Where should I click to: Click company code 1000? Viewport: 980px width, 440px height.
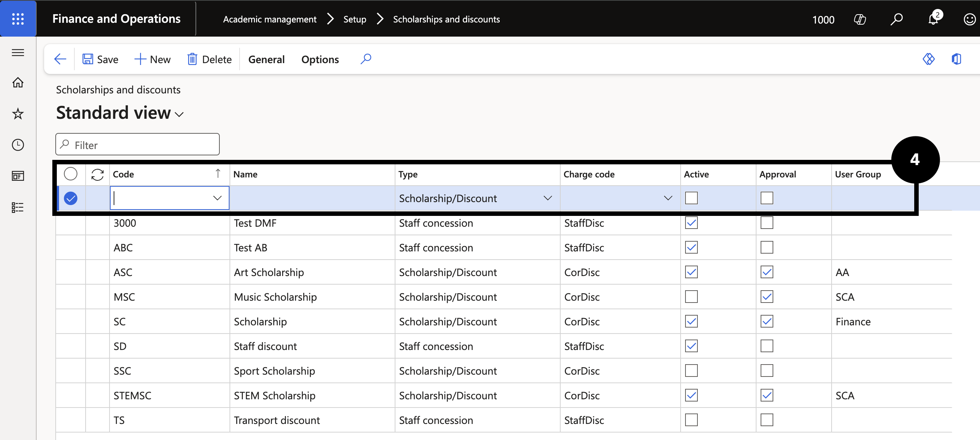823,19
